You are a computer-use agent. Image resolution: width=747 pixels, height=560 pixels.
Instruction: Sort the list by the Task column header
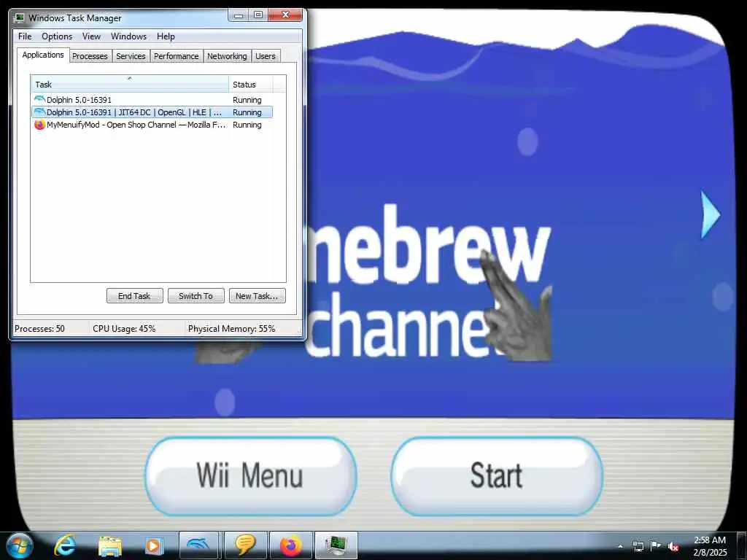click(x=130, y=85)
